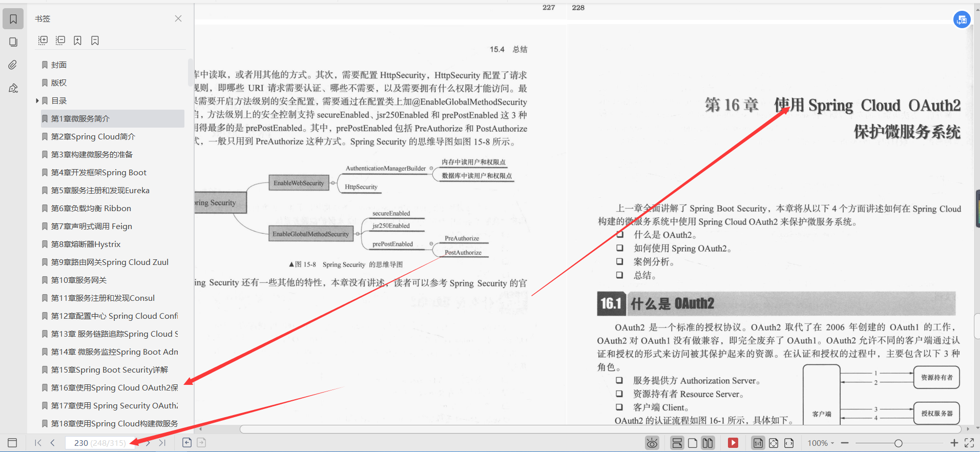This screenshot has height=452, width=980.
Task: Open the page thumbnails sidebar panel
Action: pos(13,42)
